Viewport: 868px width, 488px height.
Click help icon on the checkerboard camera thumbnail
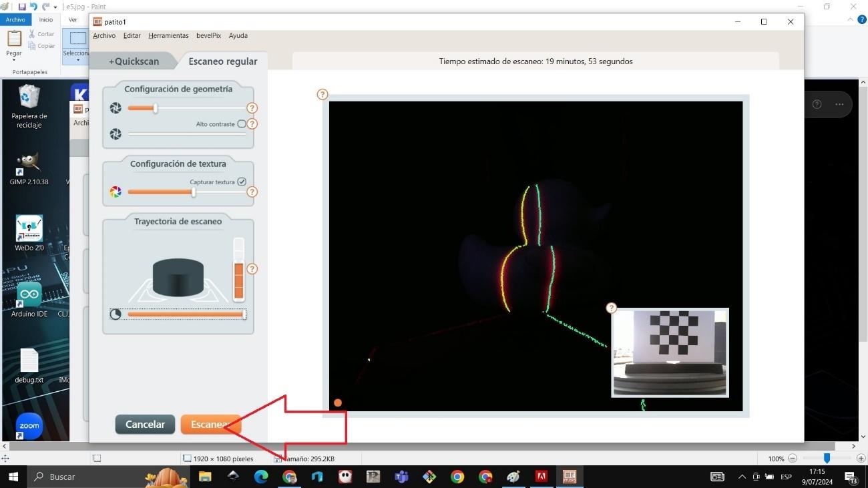[611, 308]
